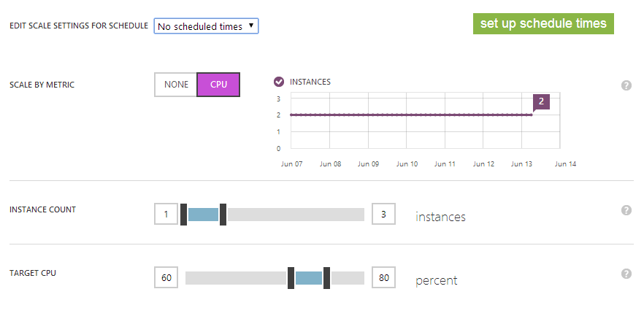Click the chart value flag showing 2
Image resolution: width=644 pixels, height=316 pixels.
[541, 101]
